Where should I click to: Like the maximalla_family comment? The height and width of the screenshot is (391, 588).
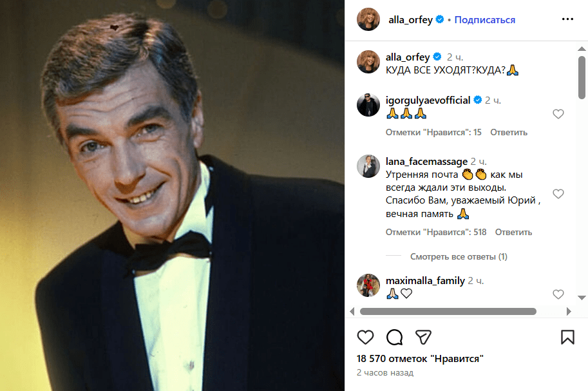pyautogui.click(x=558, y=294)
